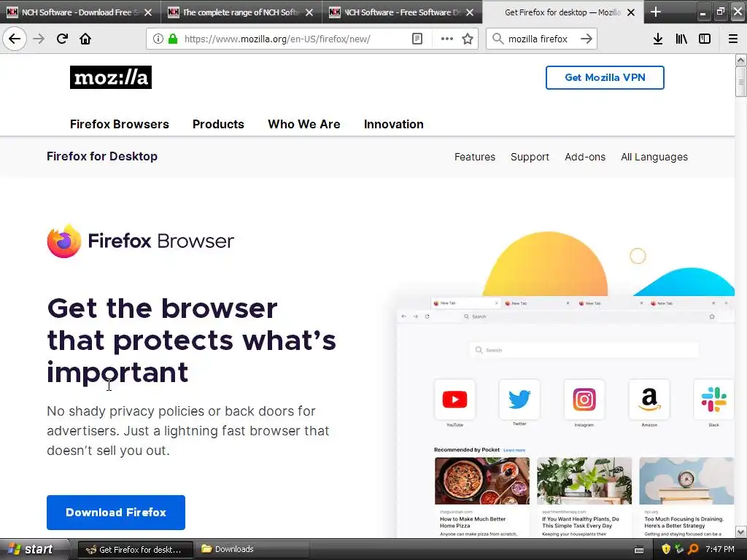Click the on-screen keyboard taskbar icon
Image resolution: width=747 pixels, height=560 pixels.
click(639, 550)
